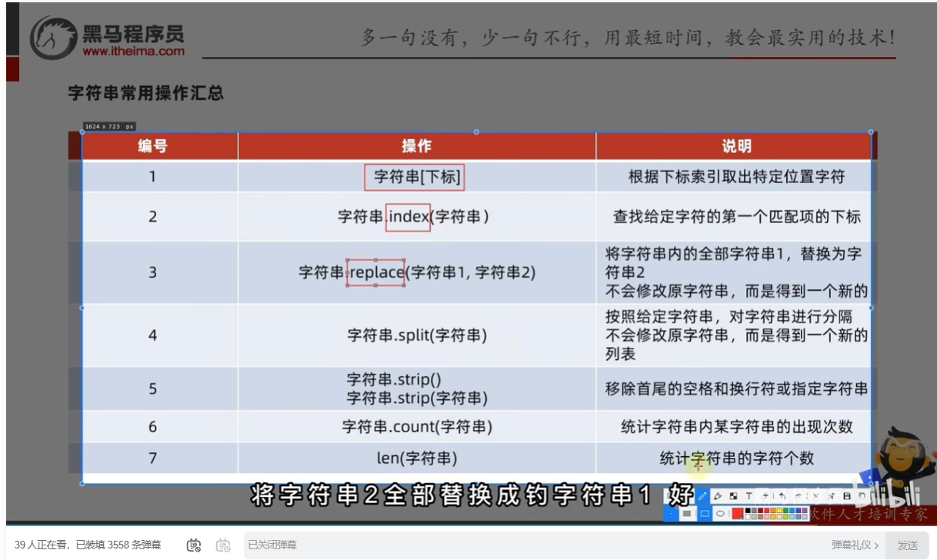Click the www.itheima.com logo text

pyautogui.click(x=133, y=52)
